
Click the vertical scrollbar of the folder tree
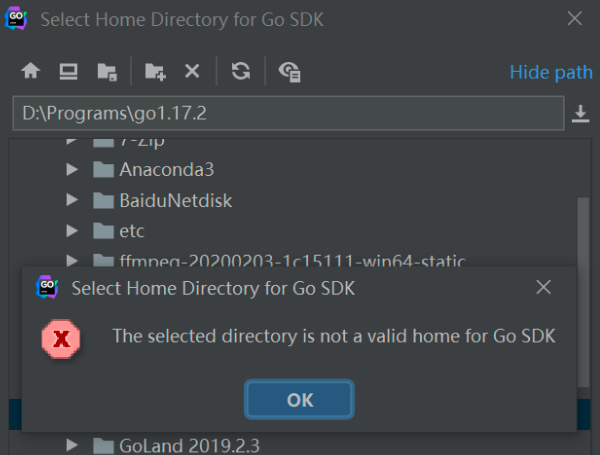(583, 292)
